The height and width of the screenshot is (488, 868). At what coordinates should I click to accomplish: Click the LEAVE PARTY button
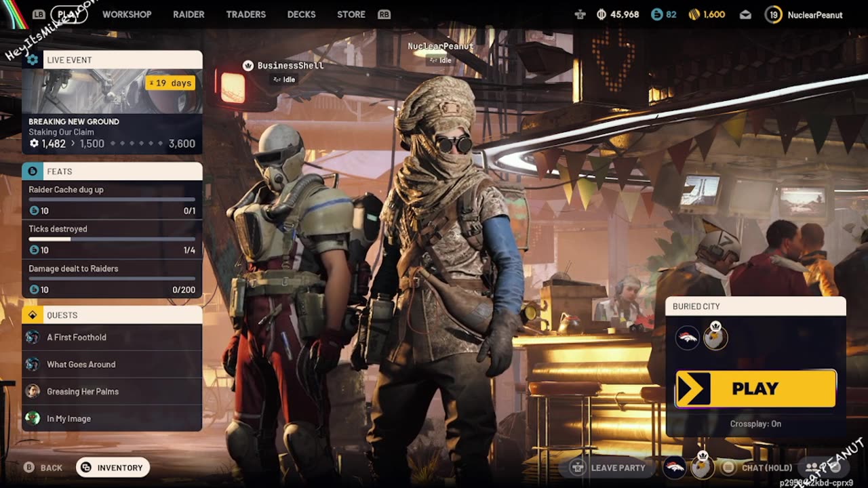[608, 468]
